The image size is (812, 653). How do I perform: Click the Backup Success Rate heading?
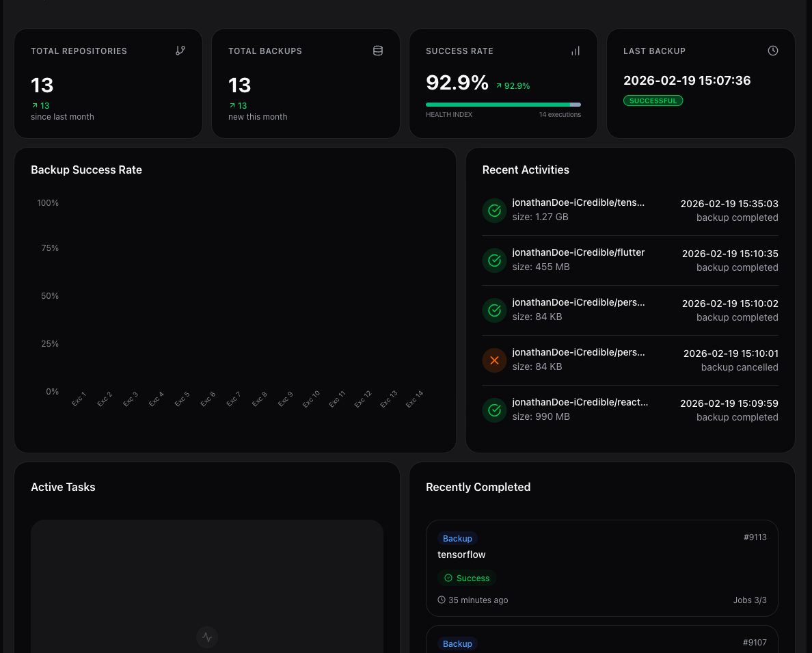click(x=87, y=170)
